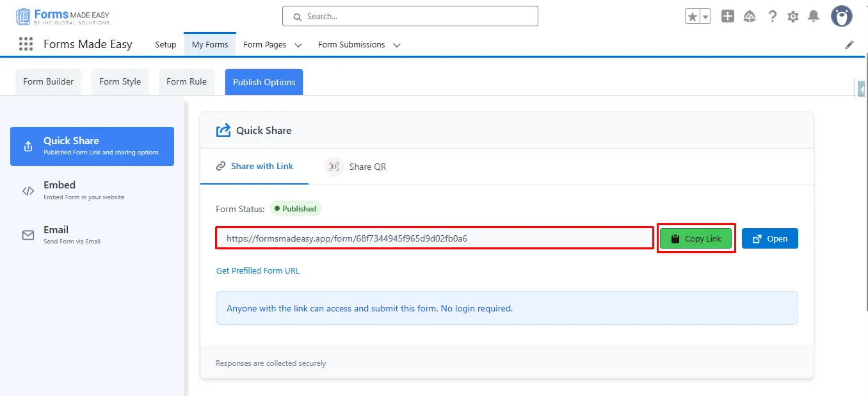Expand the Form Submissions dropdown chevron
This screenshot has height=396, width=868.
coord(397,45)
